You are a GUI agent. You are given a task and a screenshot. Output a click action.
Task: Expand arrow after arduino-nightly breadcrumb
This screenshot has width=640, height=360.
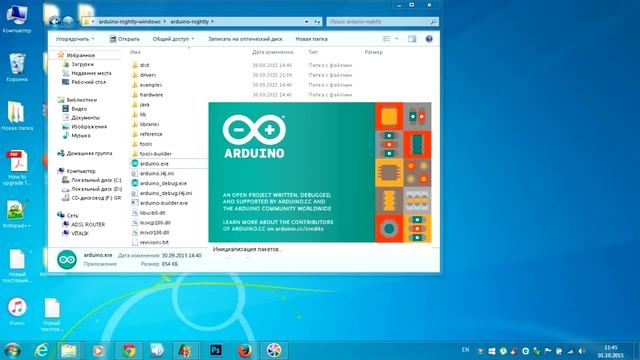(x=213, y=22)
